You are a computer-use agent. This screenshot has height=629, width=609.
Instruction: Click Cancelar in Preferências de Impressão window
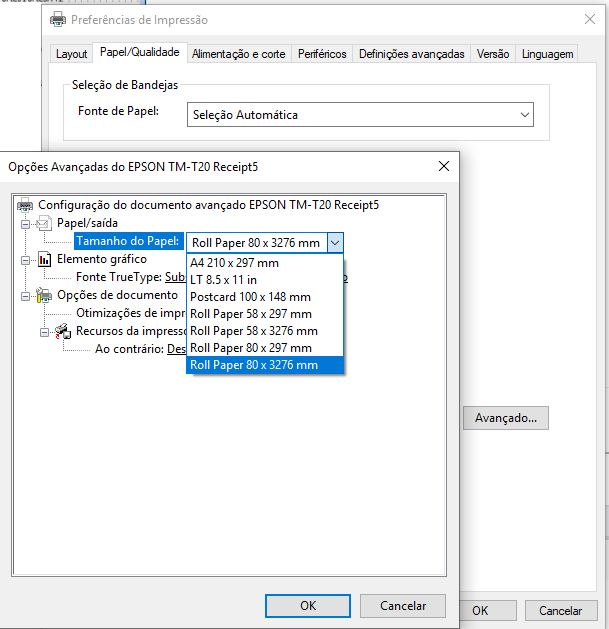pyautogui.click(x=561, y=611)
